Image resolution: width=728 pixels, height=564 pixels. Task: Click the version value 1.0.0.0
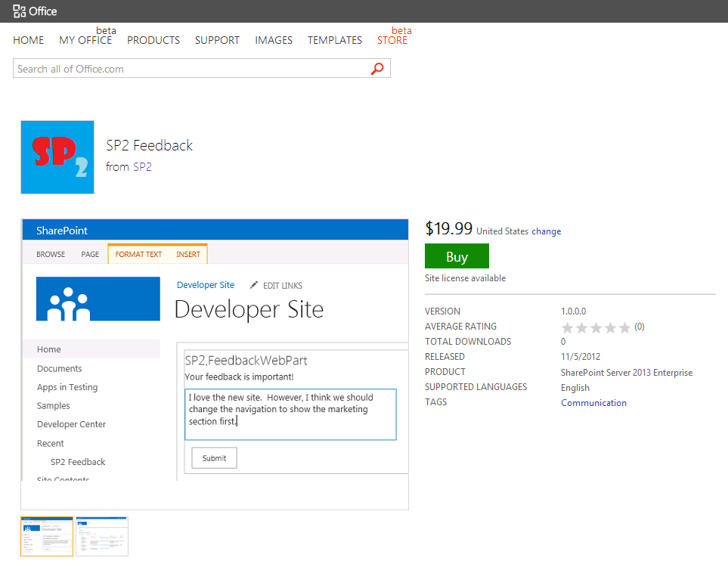click(573, 311)
